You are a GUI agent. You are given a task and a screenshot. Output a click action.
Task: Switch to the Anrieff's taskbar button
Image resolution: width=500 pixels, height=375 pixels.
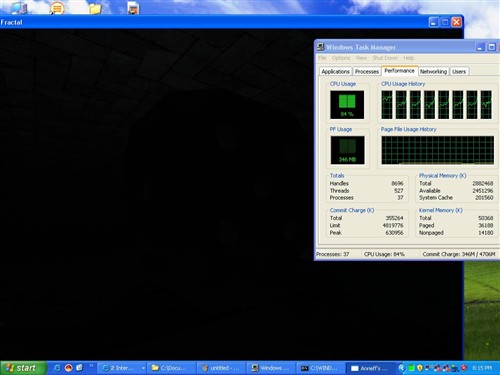pyautogui.click(x=370, y=368)
